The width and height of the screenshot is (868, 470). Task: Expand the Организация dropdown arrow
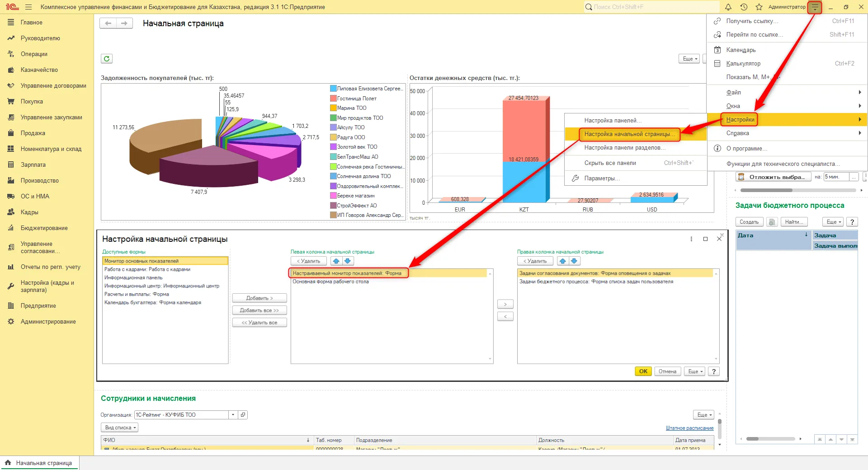coord(233,414)
